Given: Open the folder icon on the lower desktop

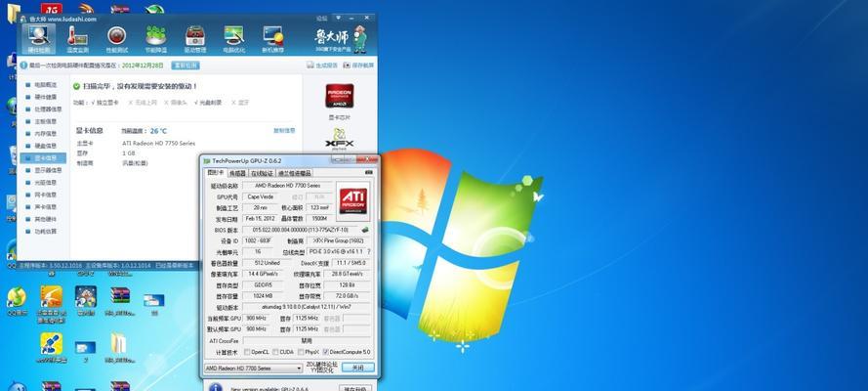Looking at the screenshot, I should (x=118, y=344).
